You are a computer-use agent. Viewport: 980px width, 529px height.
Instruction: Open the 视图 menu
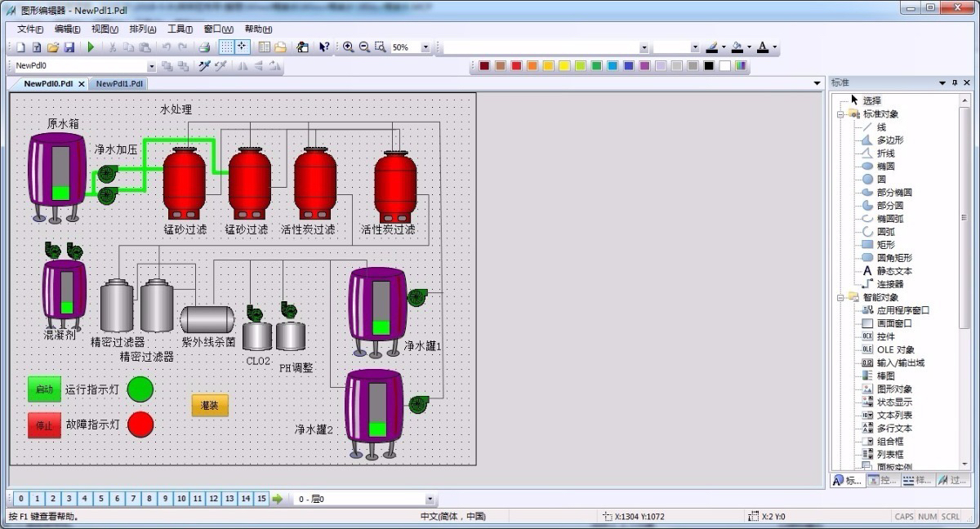click(x=105, y=29)
